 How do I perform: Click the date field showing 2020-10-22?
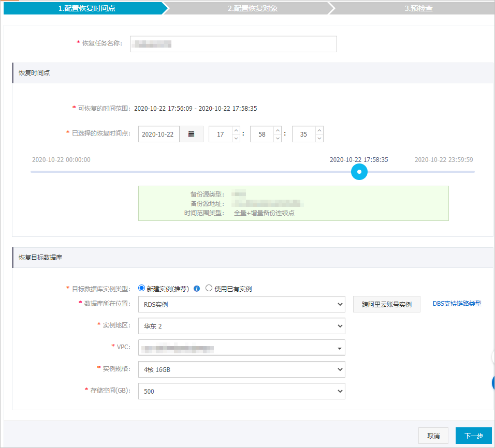[159, 134]
